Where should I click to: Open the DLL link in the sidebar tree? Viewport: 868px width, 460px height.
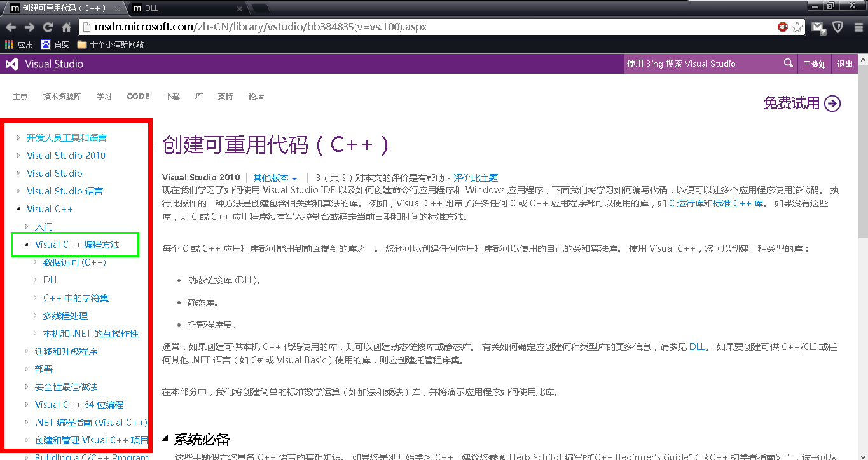point(51,280)
